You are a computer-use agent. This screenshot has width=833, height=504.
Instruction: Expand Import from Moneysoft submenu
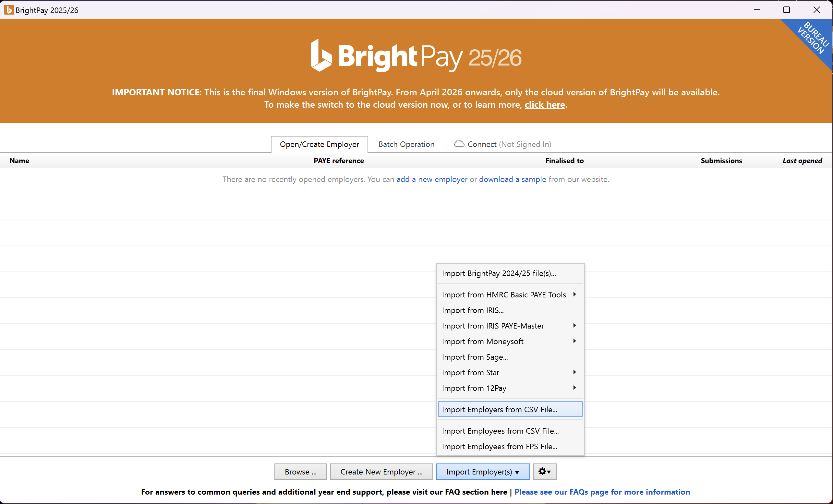pos(510,341)
